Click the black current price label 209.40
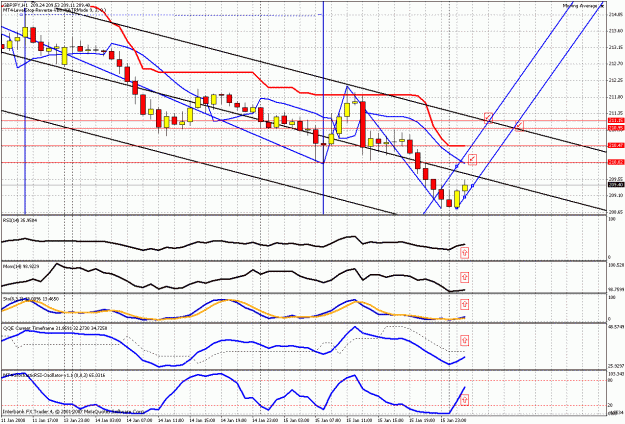625x424 pixels. click(616, 185)
